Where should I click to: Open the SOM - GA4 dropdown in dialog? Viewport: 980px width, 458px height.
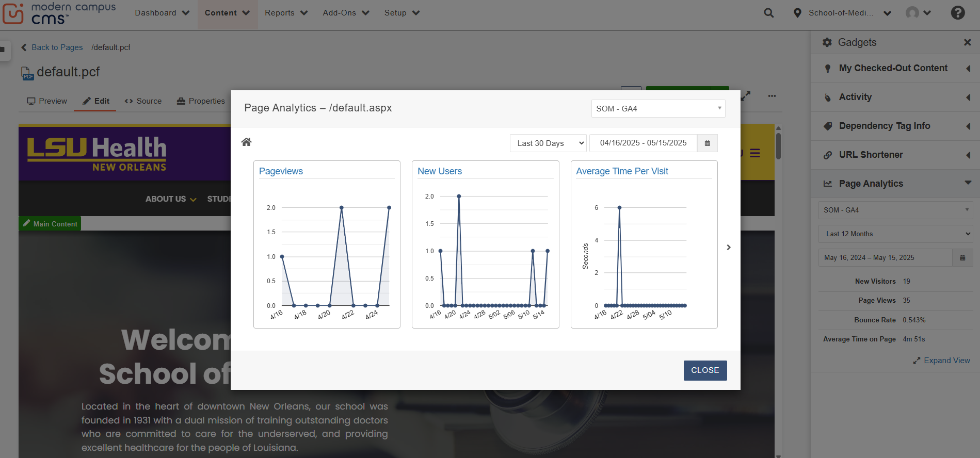click(657, 109)
